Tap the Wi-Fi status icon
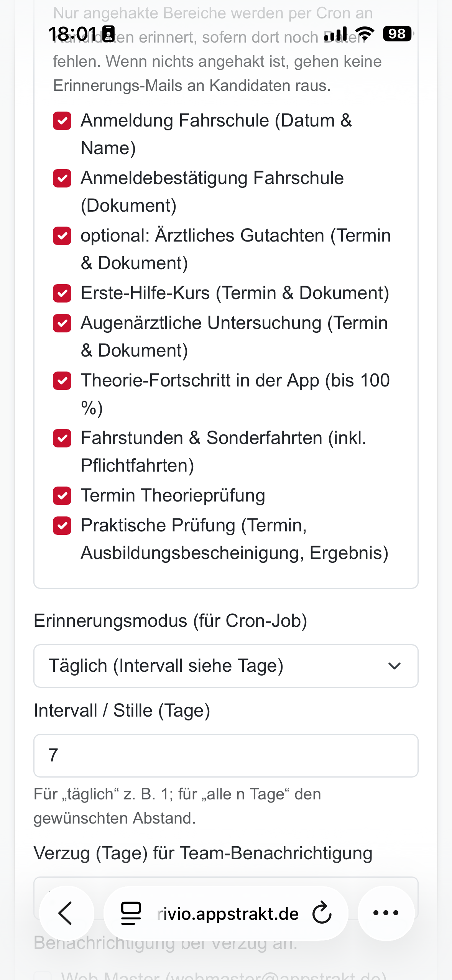 point(364,34)
